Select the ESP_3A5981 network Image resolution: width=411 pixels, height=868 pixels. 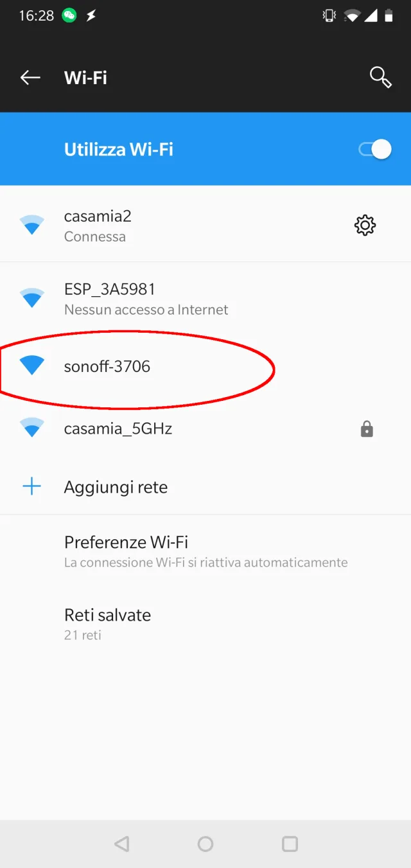(x=146, y=299)
